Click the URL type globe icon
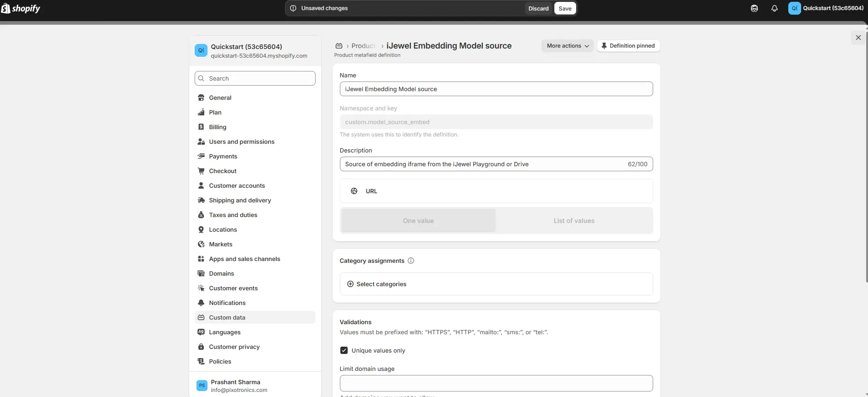868x397 pixels. coord(354,191)
